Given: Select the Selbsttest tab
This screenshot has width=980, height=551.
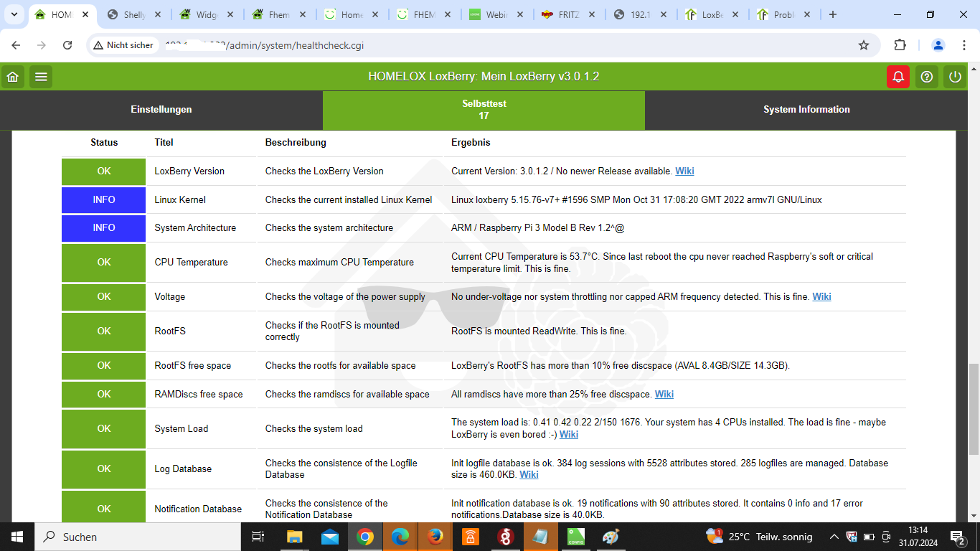Looking at the screenshot, I should (484, 110).
